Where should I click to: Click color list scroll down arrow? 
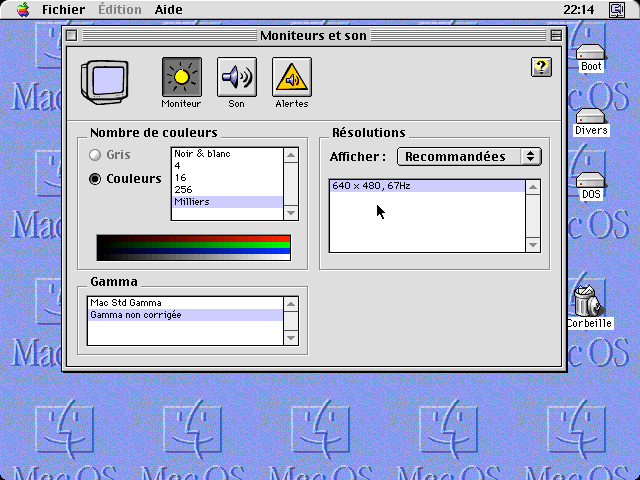291,213
